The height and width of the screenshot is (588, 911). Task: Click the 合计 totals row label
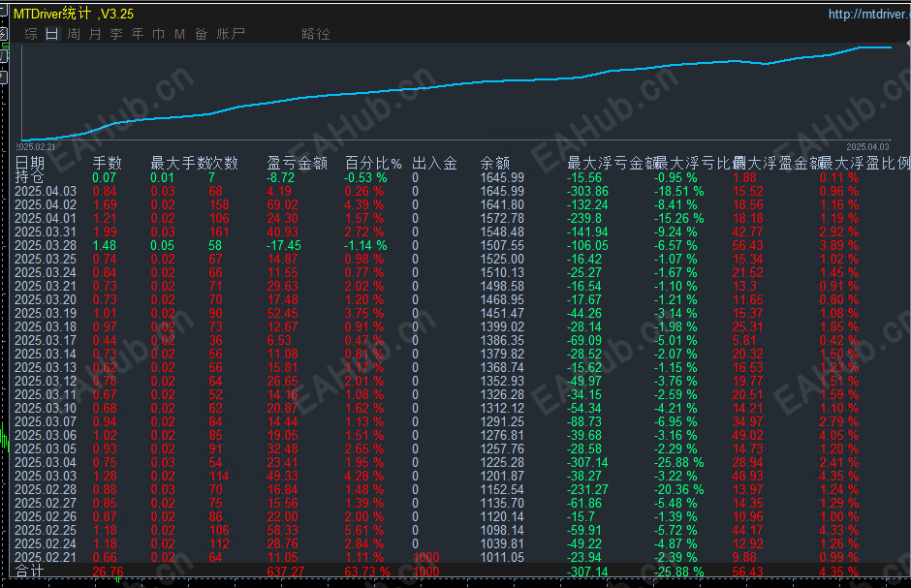[x=30, y=572]
